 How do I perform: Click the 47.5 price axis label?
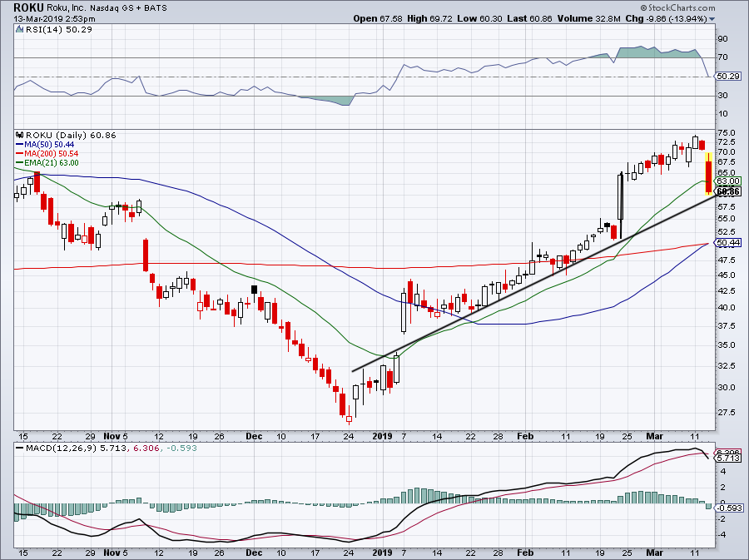pos(726,260)
